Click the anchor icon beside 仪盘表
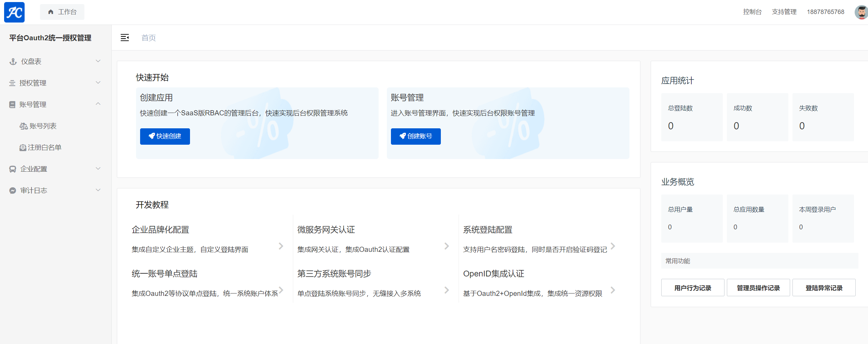868x344 pixels. coord(12,61)
